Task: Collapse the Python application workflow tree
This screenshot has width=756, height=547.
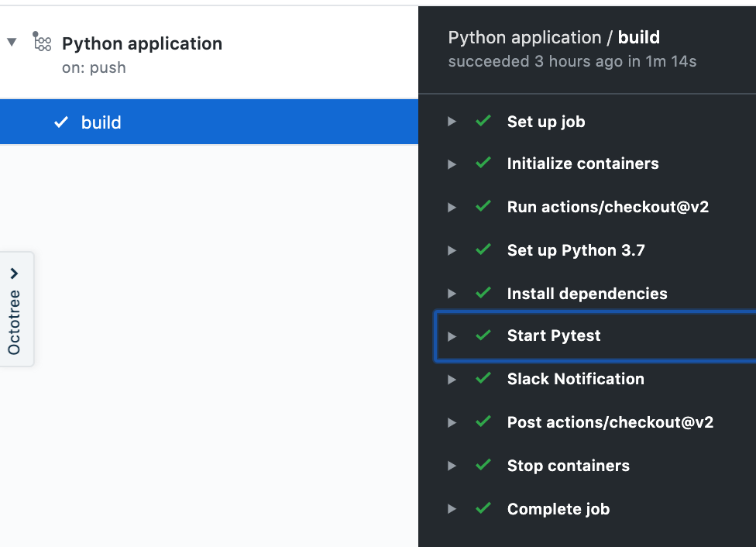Action: pos(12,43)
